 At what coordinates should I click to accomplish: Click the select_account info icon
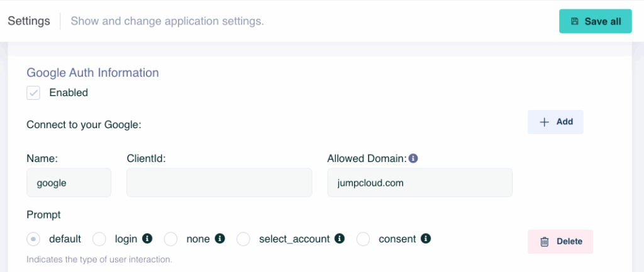pos(340,239)
